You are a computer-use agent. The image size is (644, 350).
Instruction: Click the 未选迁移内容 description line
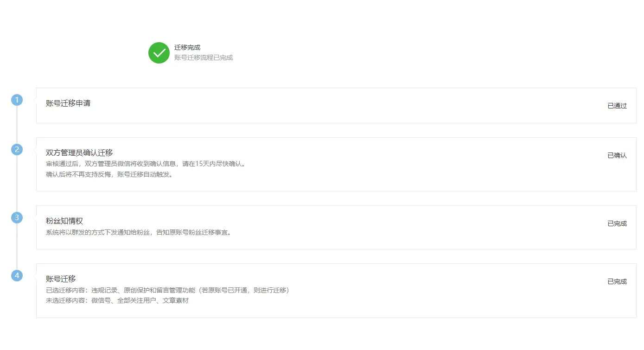(x=117, y=300)
